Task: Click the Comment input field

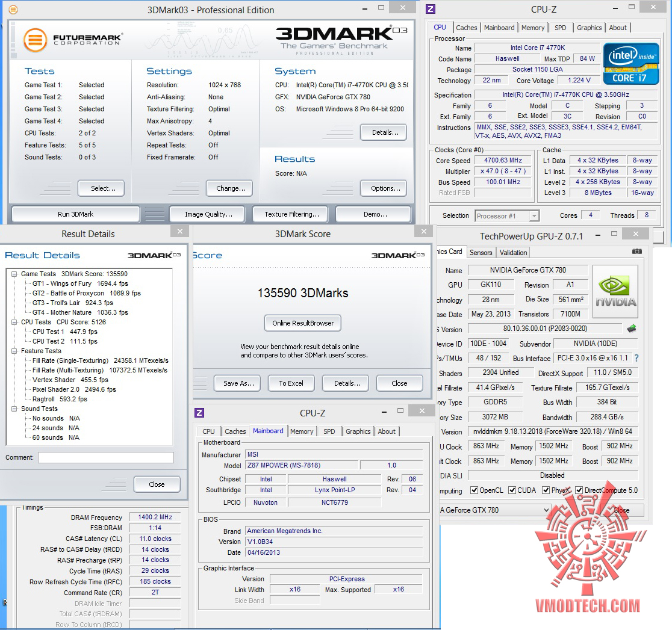Action: coord(106,457)
